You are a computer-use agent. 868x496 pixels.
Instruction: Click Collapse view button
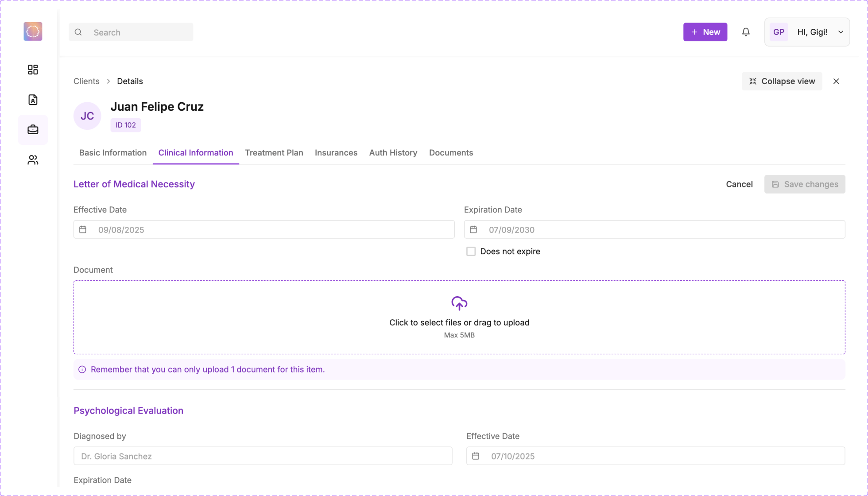tap(782, 81)
